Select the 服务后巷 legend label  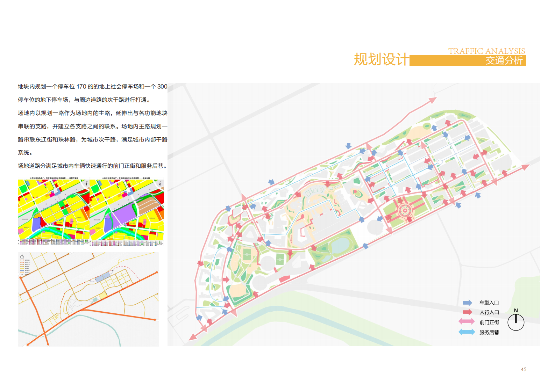click(x=489, y=333)
